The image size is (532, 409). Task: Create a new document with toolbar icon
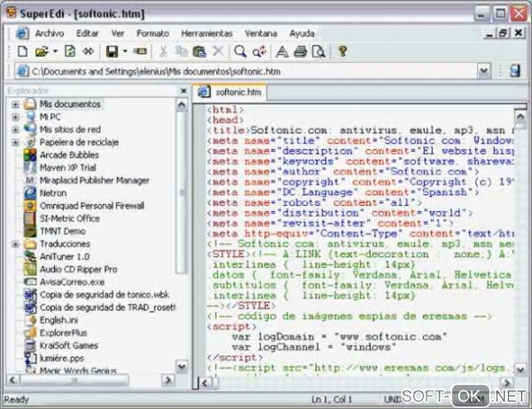click(x=22, y=52)
